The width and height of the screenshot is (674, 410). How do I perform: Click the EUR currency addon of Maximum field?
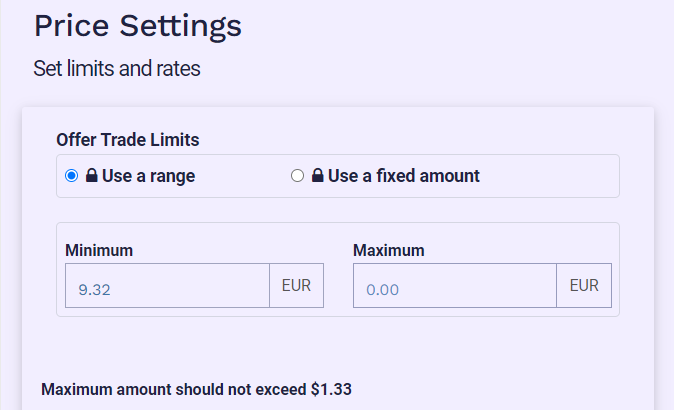[584, 285]
